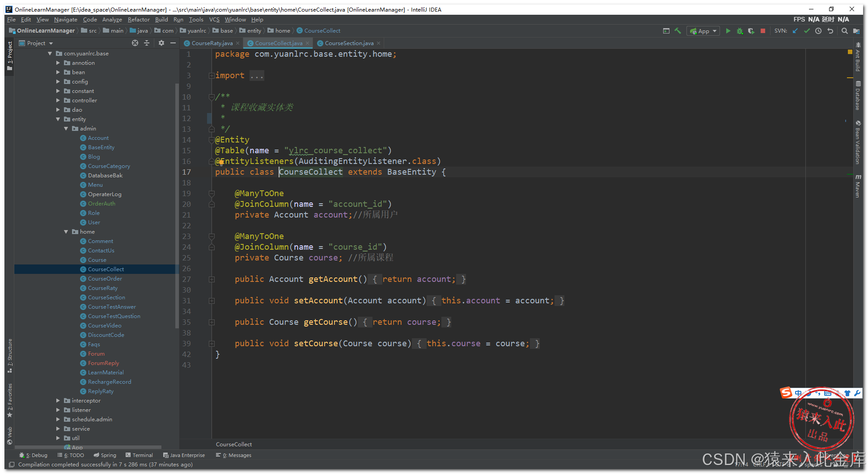868x474 pixels.
Task: Open Search Everywhere magnifier
Action: point(844,31)
